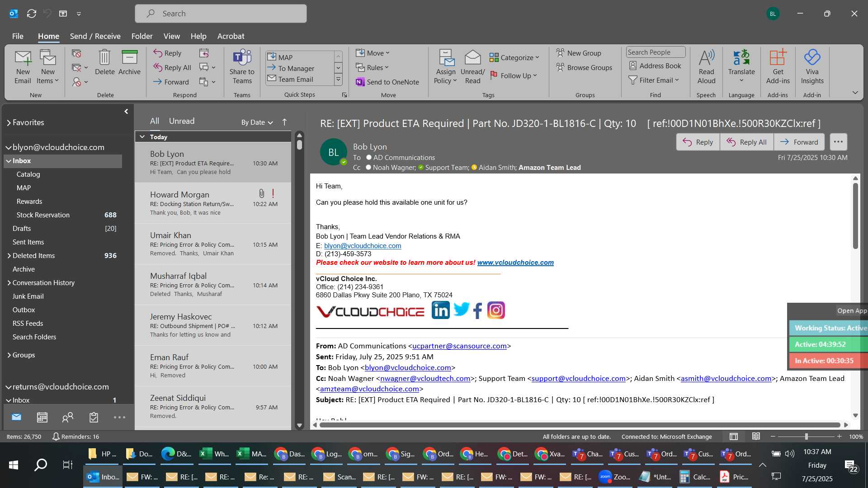Click Reply button in reading pane
The image size is (868, 488).
point(698,142)
